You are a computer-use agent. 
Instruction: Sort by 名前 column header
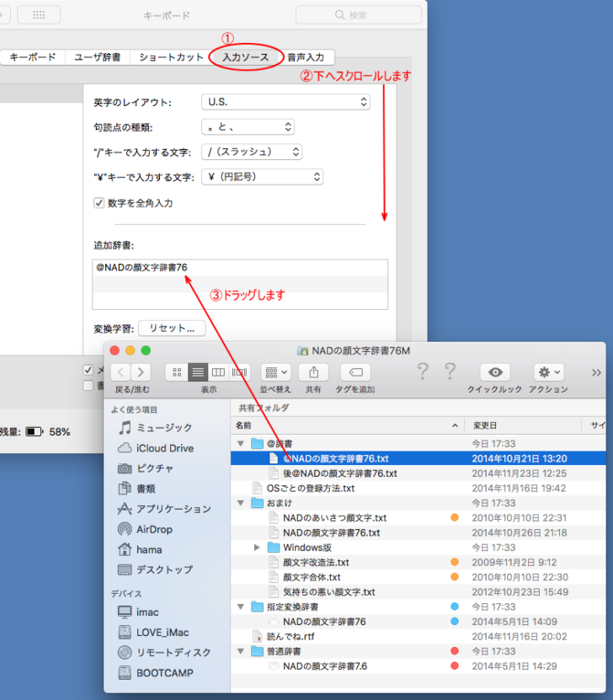(x=348, y=425)
